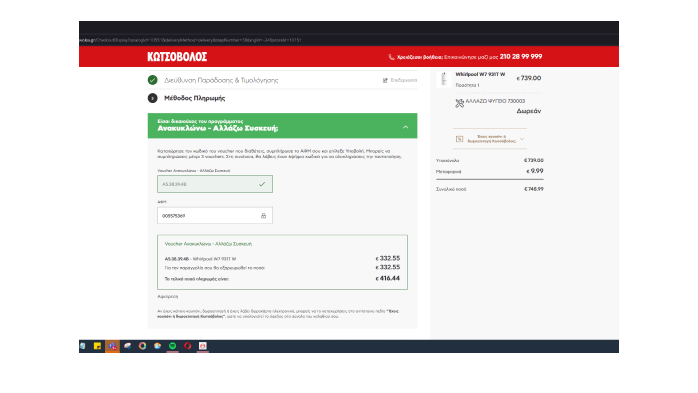The image size is (698, 393).
Task: Collapse the Ανακυκλώνω - Αλλάζω Συσκευή banner chevron
Action: coord(405,127)
